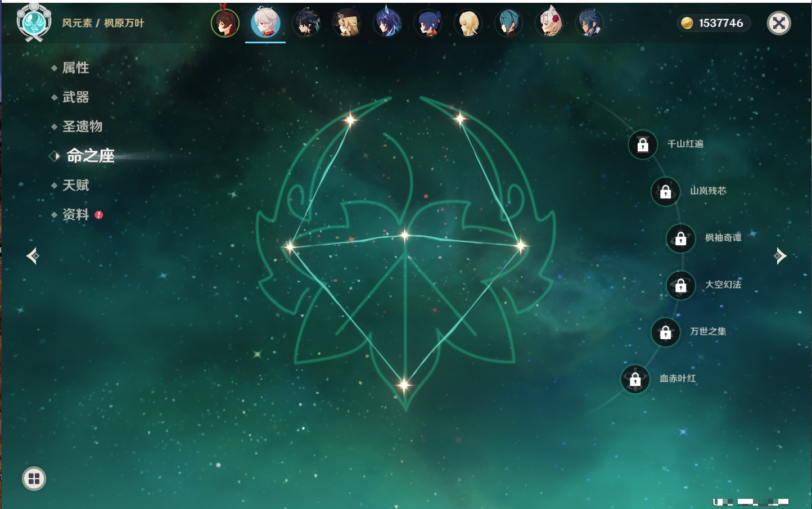Click the 血赤叶红 constellation label

(678, 379)
